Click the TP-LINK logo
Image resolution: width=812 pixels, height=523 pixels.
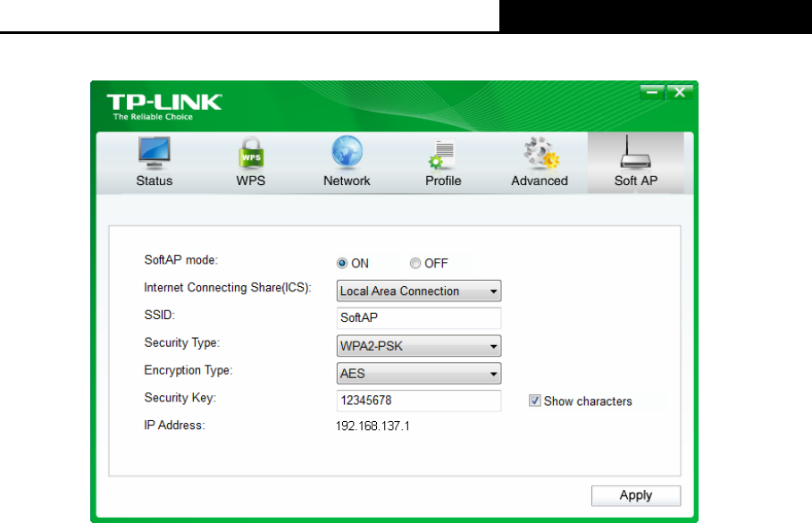point(163,105)
